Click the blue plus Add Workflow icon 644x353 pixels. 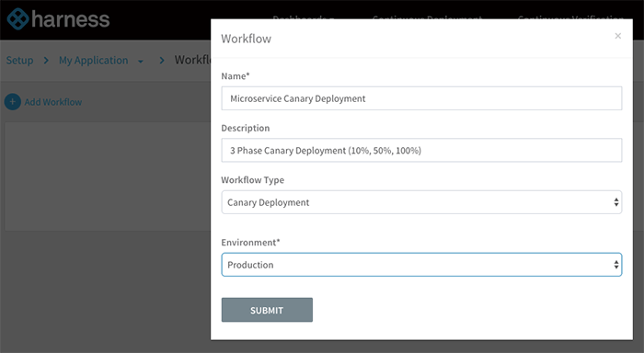[12, 102]
